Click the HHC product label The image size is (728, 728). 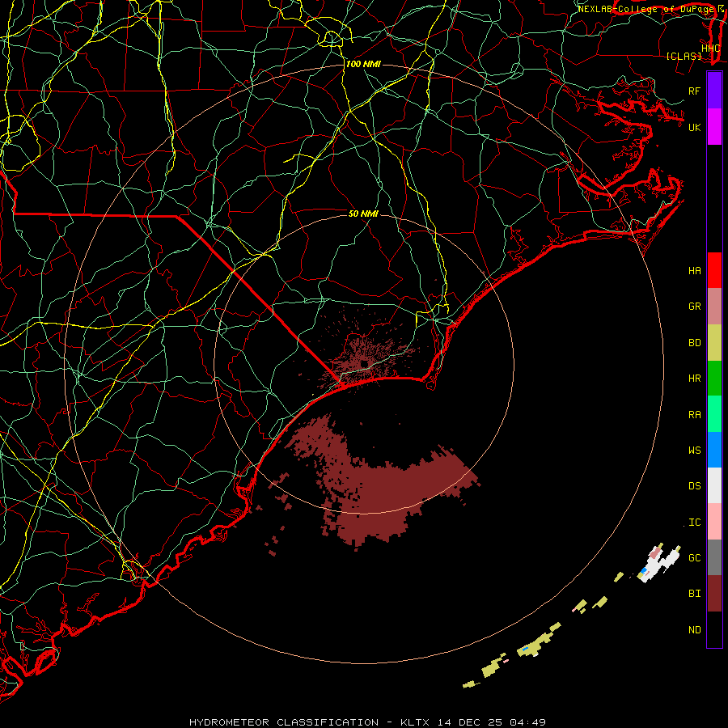711,49
